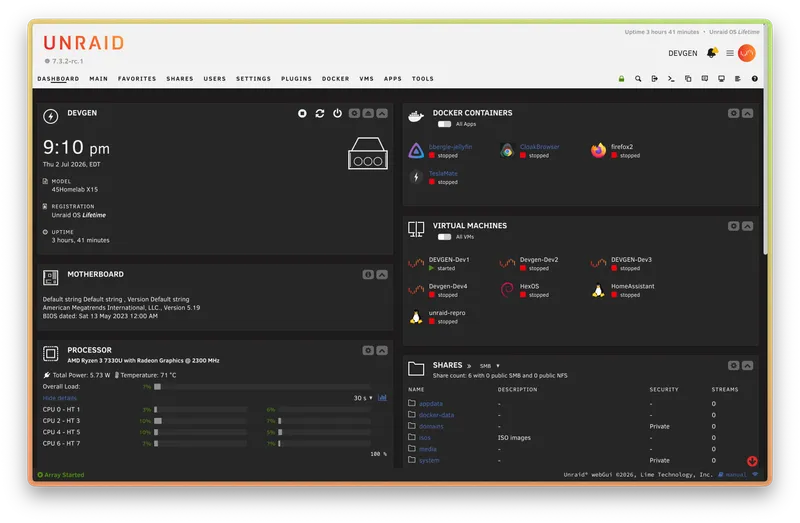Click the green lock icon in toolbar
Image resolution: width=800 pixels, height=523 pixels.
[x=621, y=79]
